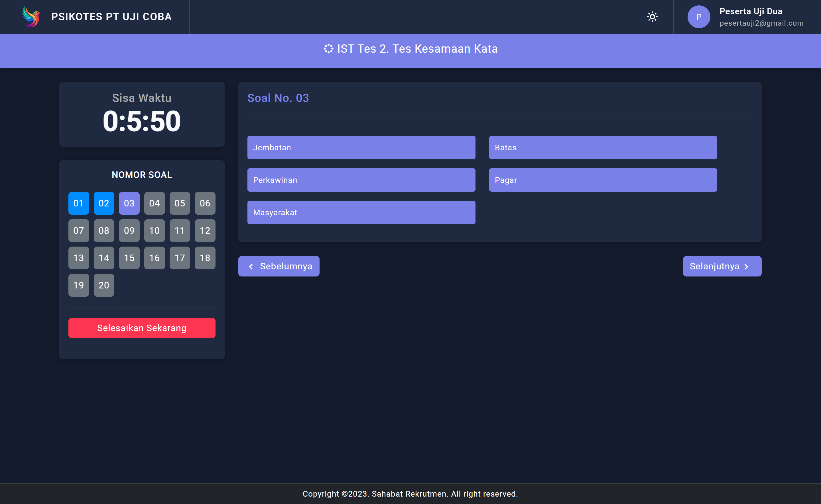Click PSIKOTES PT UJI COBA title
Screen dimensions: 821x504
click(111, 17)
